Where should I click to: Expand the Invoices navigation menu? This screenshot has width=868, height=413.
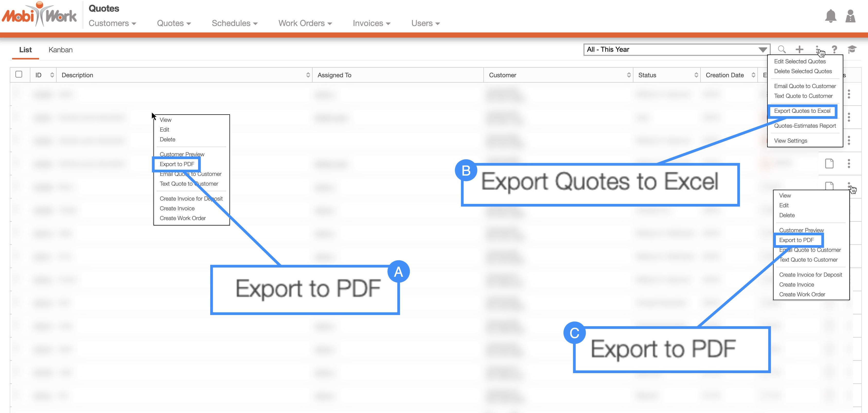371,23
